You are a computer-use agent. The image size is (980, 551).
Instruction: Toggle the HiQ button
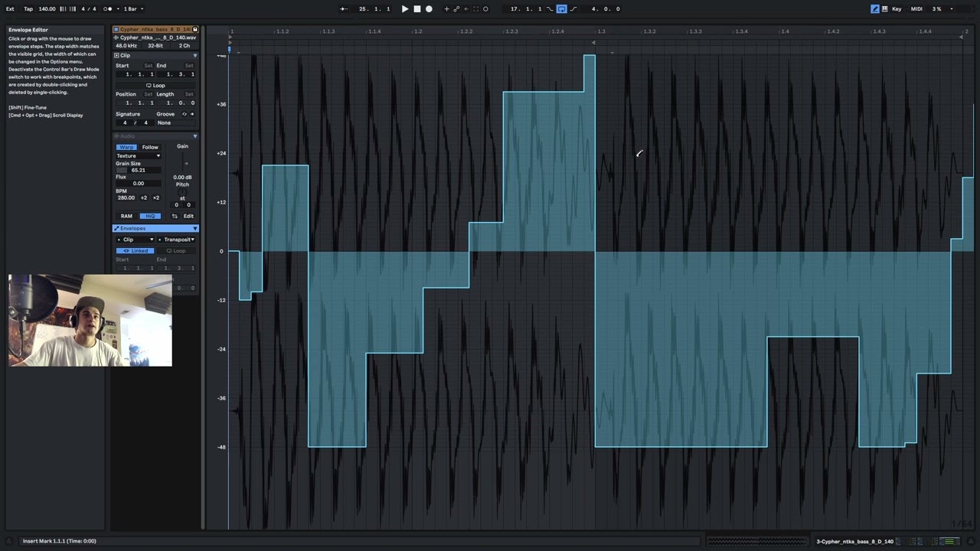[x=150, y=216]
